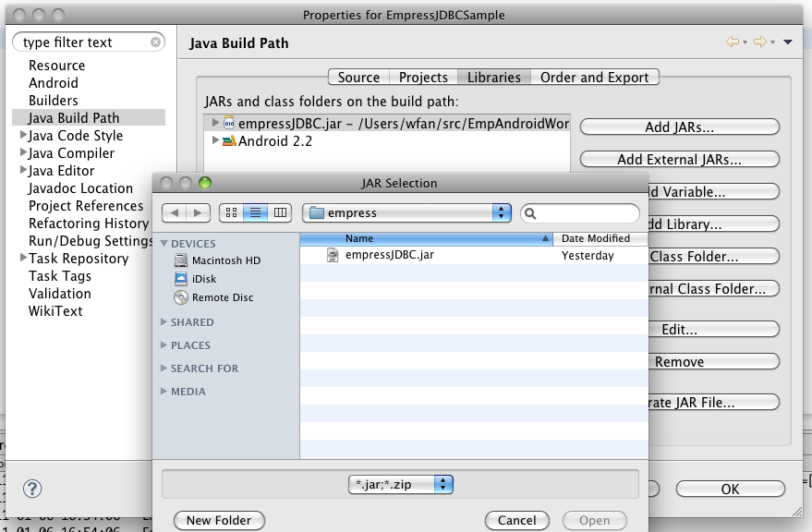Viewport: 812px width, 532px height.
Task: Click Add External JARs... button
Action: coord(679,159)
